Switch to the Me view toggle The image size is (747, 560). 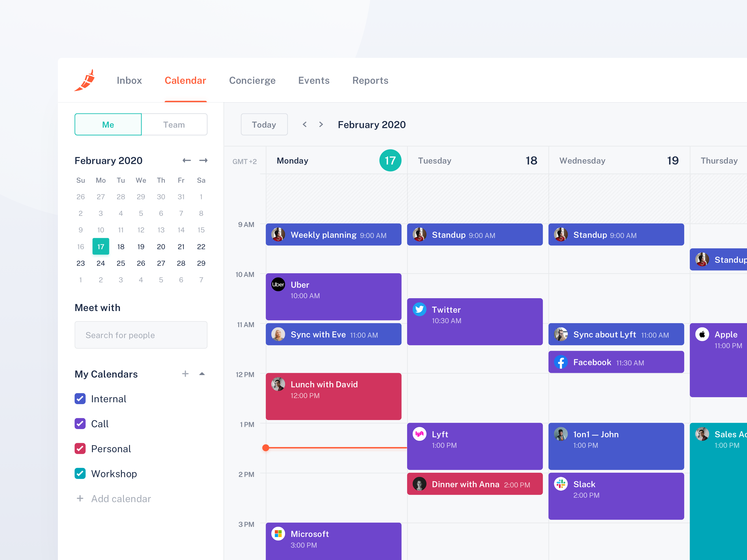[x=108, y=125]
